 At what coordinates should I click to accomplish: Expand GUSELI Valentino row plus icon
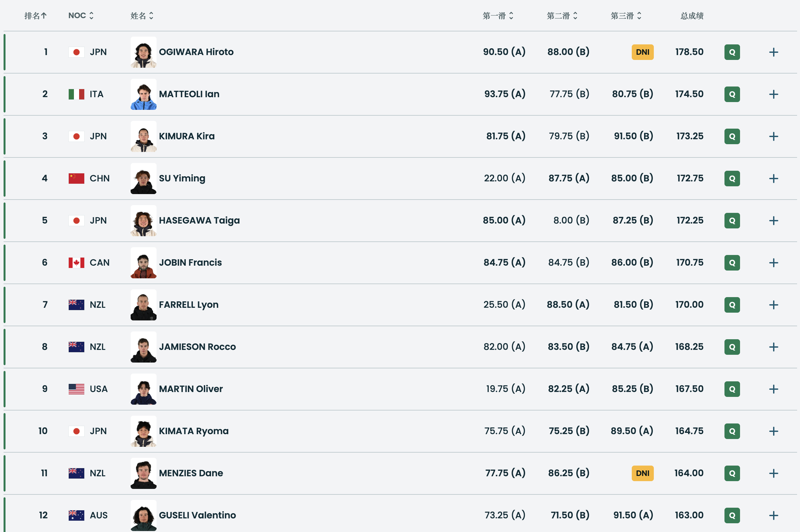(773, 515)
